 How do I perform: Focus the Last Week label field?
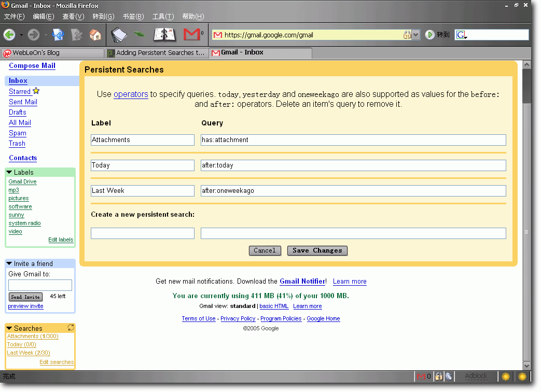tap(143, 191)
